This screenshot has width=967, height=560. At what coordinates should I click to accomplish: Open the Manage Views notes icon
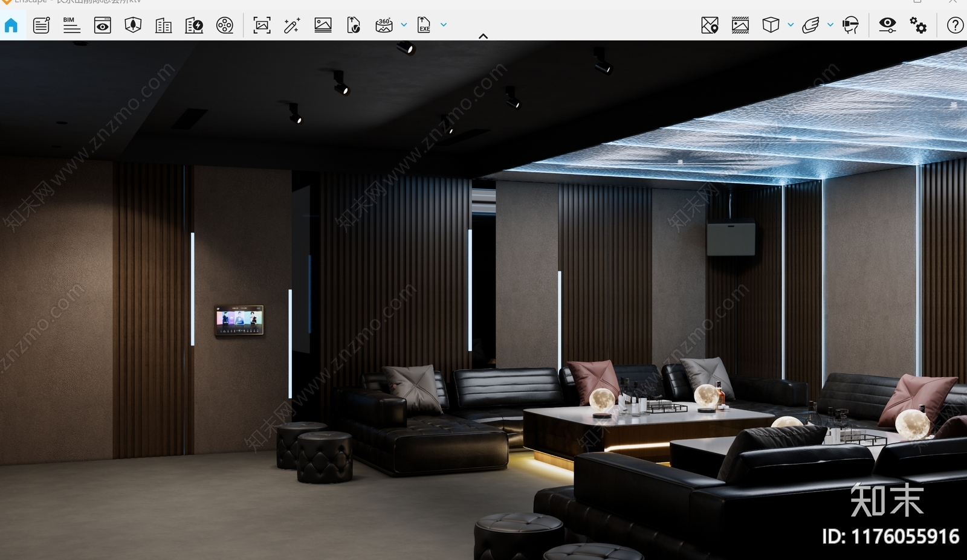41,25
